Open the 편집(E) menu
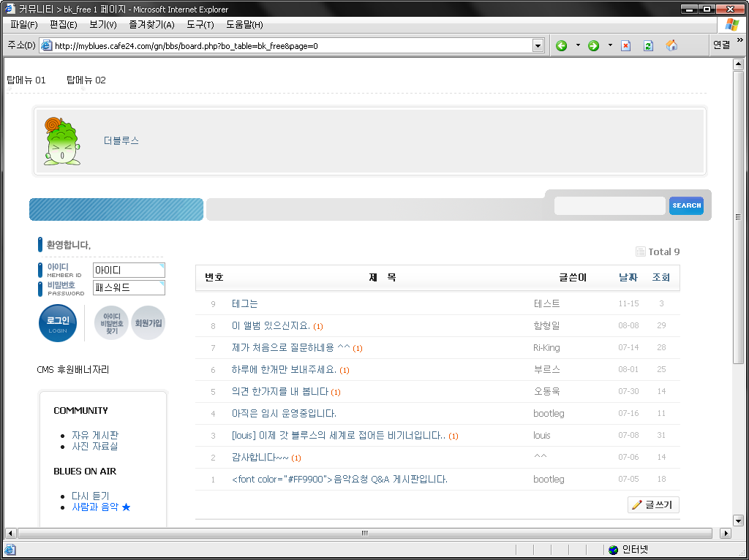The image size is (749, 560). point(63,25)
